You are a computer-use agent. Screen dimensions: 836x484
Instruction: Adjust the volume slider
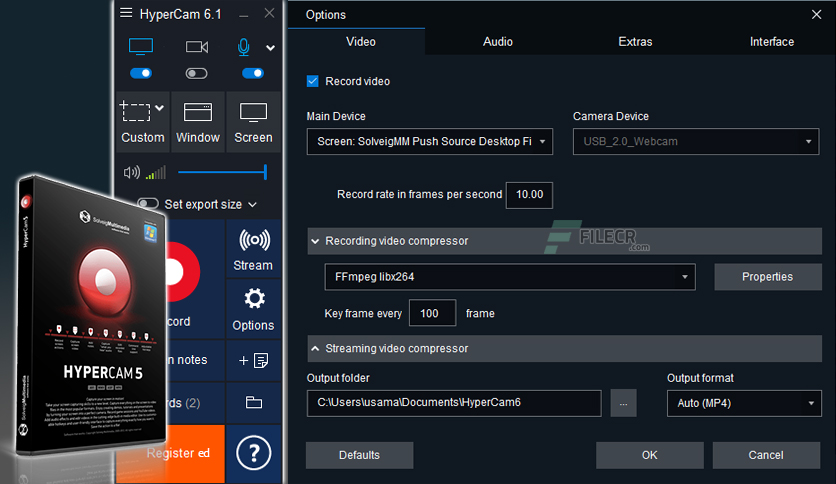tap(222, 172)
